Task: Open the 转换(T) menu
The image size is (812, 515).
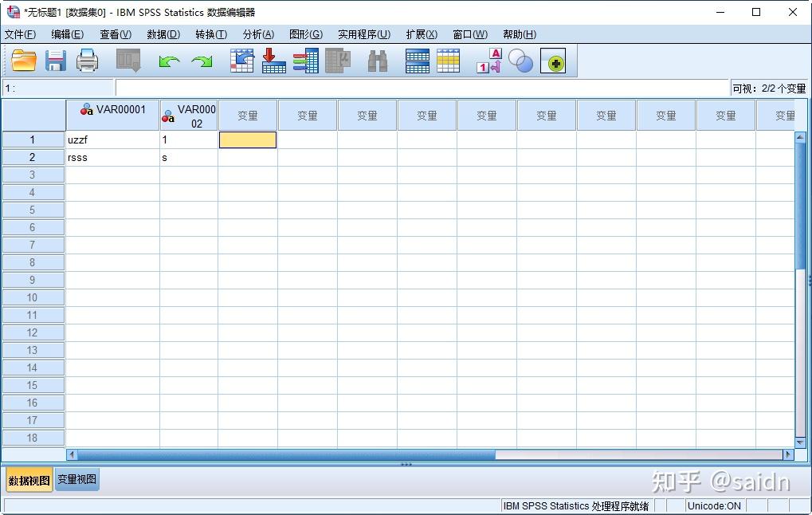Action: pyautogui.click(x=210, y=34)
